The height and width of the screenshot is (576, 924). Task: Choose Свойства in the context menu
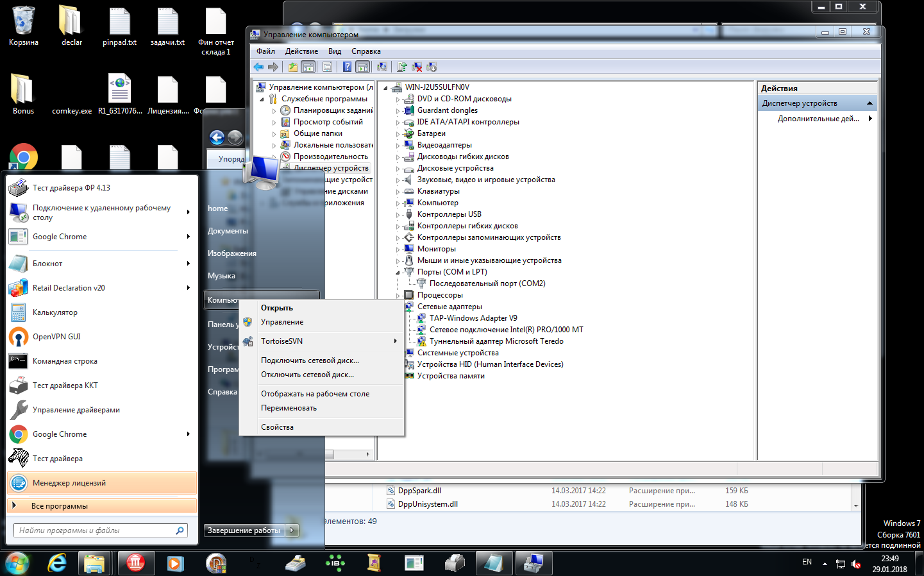[277, 427]
